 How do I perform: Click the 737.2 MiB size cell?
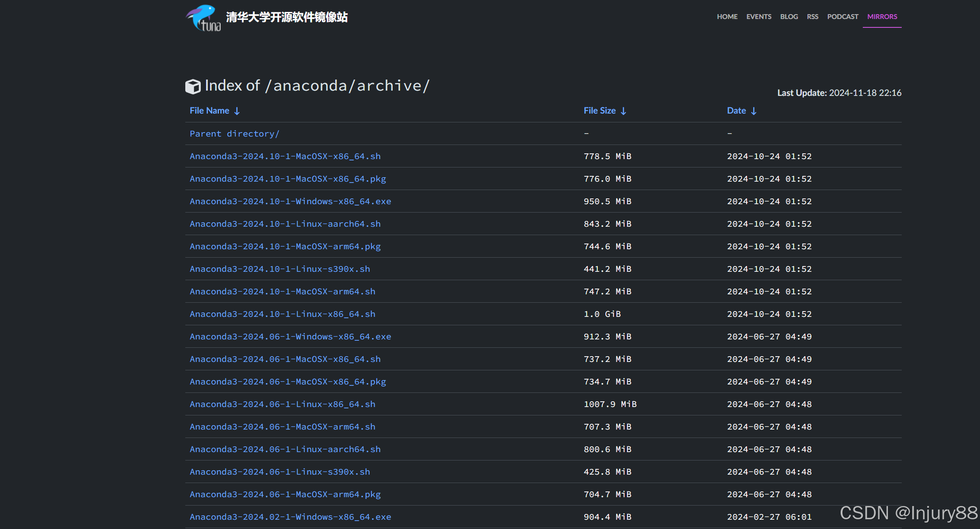(608, 359)
